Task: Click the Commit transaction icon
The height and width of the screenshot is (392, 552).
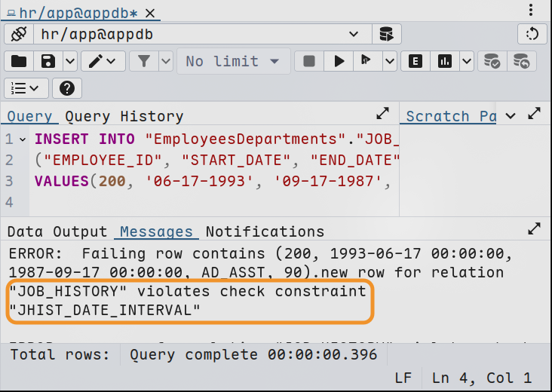Action: click(492, 61)
